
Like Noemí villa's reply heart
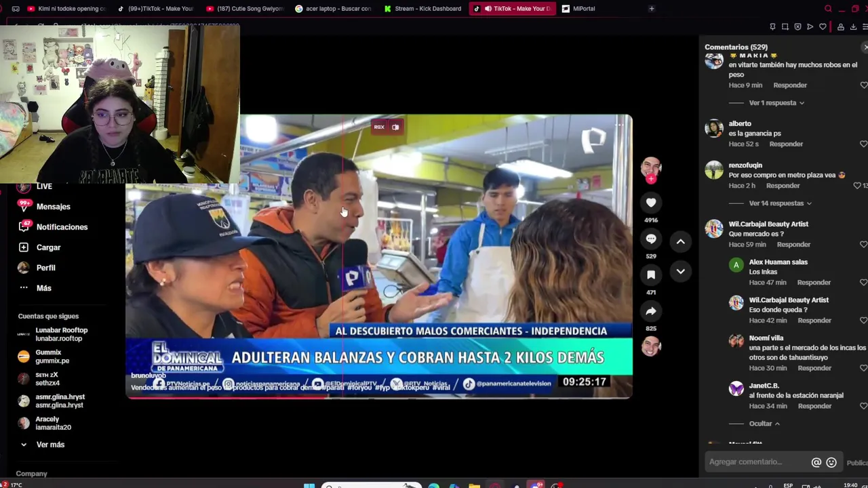pos(863,368)
